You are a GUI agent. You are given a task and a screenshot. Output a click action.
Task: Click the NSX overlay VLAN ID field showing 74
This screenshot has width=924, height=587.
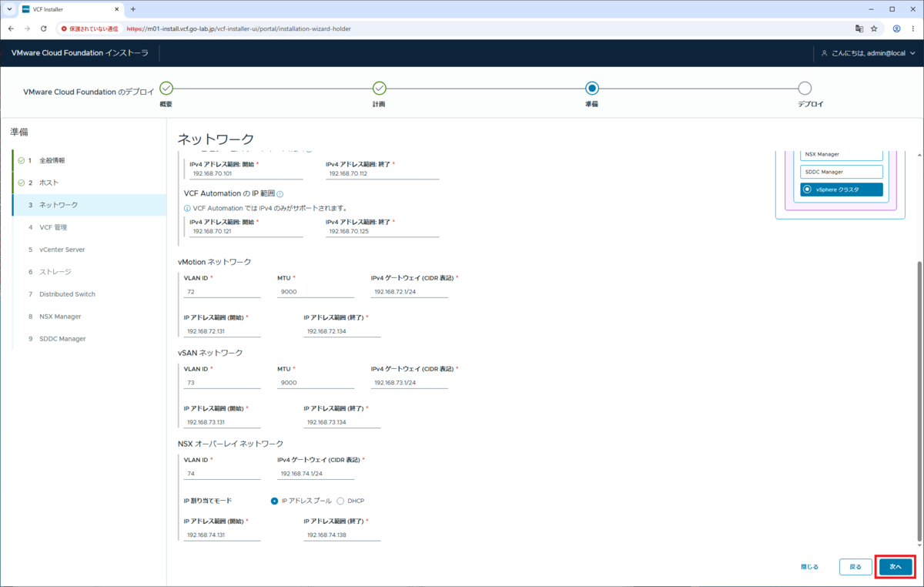223,474
